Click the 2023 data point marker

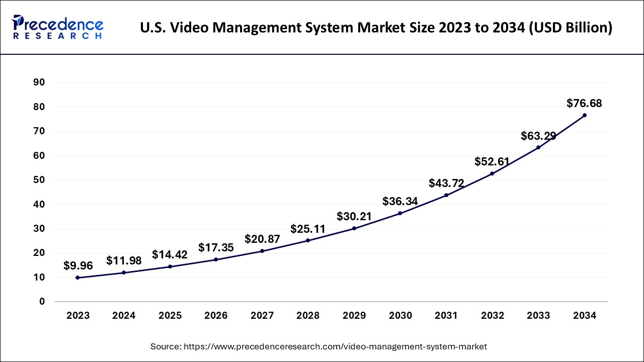tap(77, 278)
